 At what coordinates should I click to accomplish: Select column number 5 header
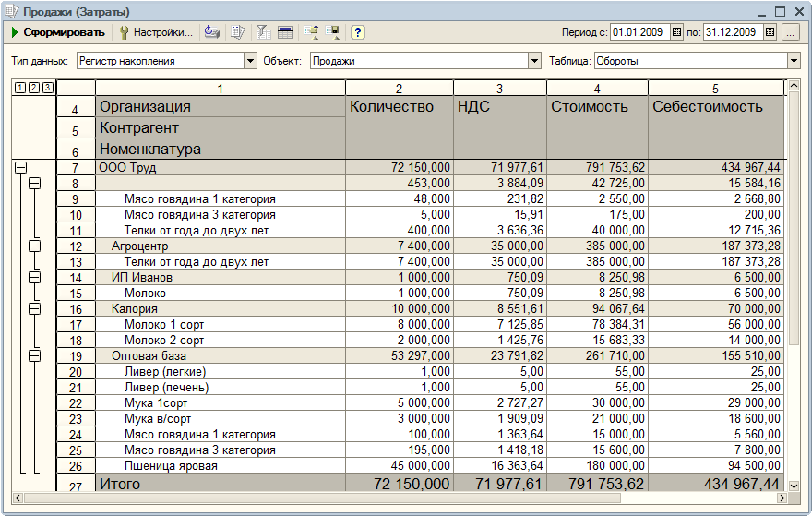716,88
